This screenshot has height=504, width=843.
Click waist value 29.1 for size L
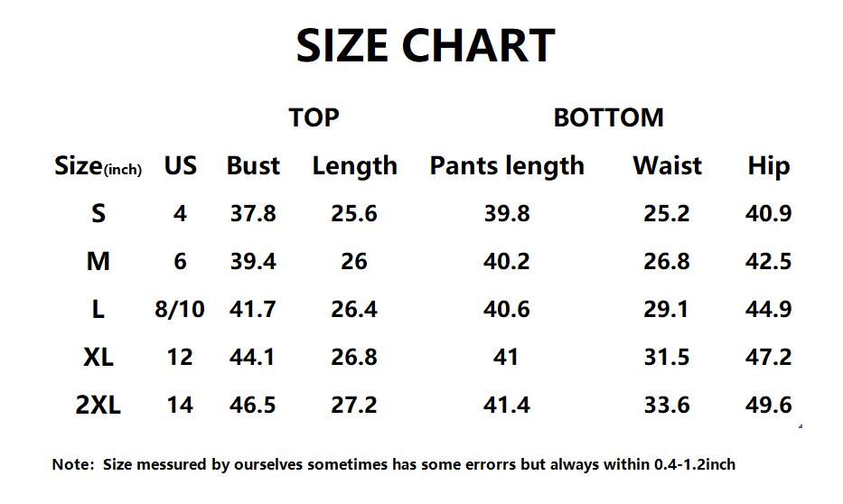click(666, 309)
